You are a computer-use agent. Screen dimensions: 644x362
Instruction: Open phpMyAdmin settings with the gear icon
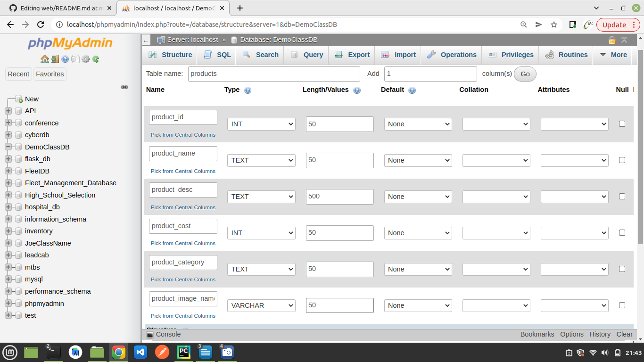pos(85,59)
